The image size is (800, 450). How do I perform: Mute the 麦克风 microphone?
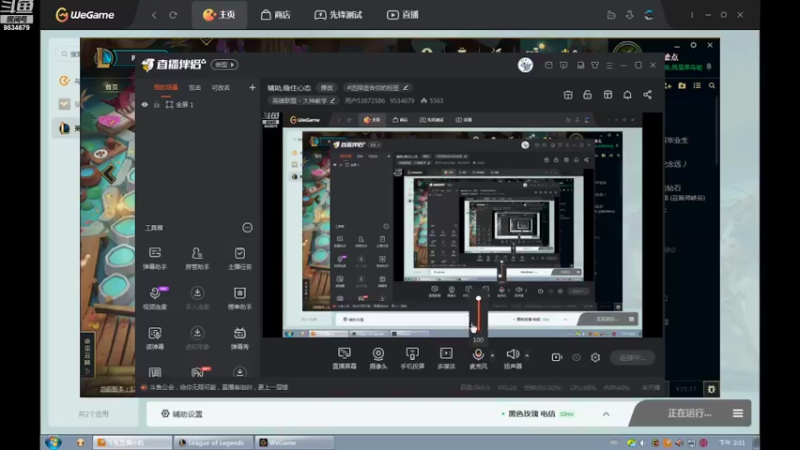pyautogui.click(x=478, y=358)
